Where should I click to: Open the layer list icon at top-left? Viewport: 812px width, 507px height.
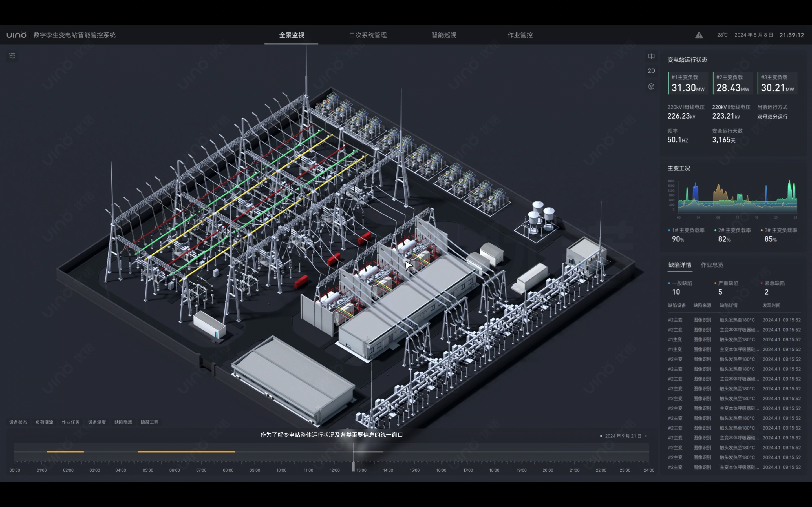[x=12, y=56]
